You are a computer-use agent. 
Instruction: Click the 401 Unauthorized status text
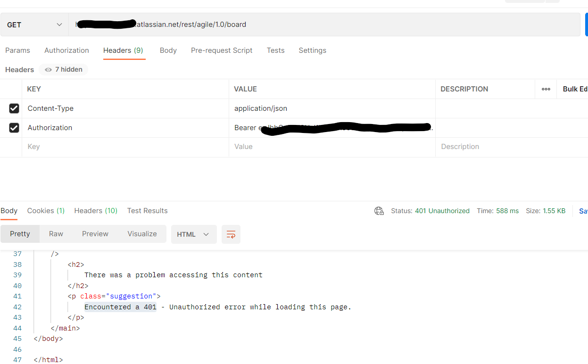click(x=442, y=211)
